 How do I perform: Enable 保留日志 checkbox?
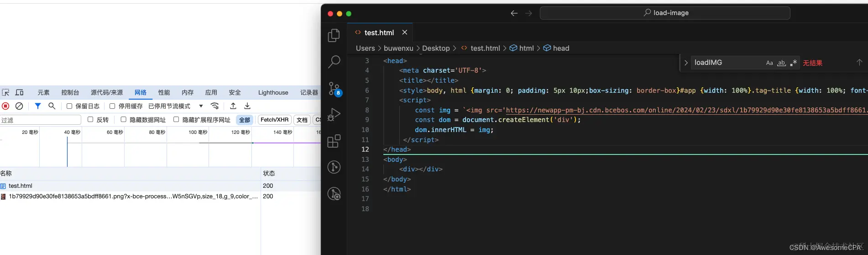tap(69, 106)
